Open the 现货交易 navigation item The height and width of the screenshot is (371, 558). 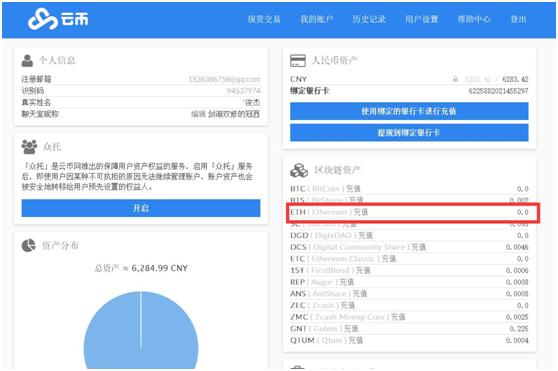[x=264, y=19]
